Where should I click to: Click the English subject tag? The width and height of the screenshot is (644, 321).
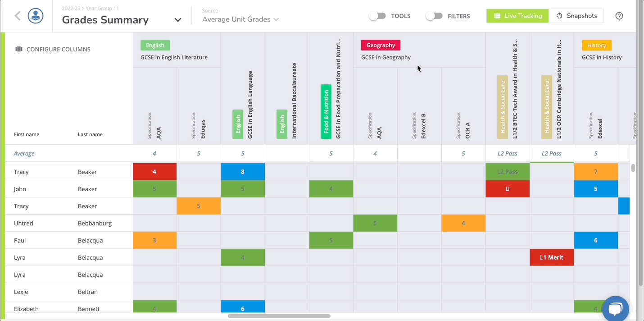[x=155, y=45]
